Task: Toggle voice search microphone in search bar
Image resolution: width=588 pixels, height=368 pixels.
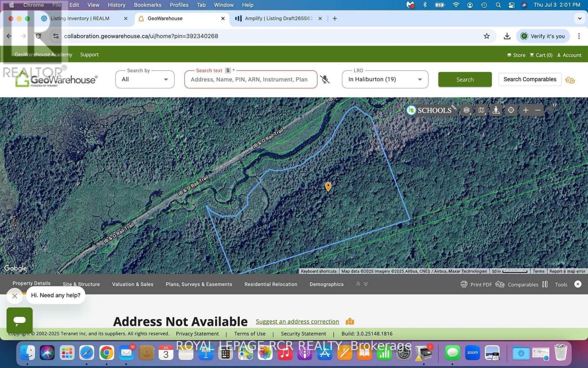Action: click(325, 79)
